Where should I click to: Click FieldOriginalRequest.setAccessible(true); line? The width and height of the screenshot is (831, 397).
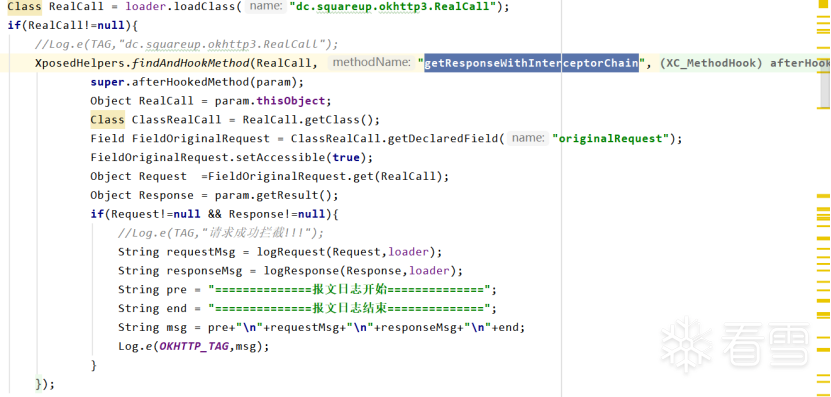pos(232,157)
